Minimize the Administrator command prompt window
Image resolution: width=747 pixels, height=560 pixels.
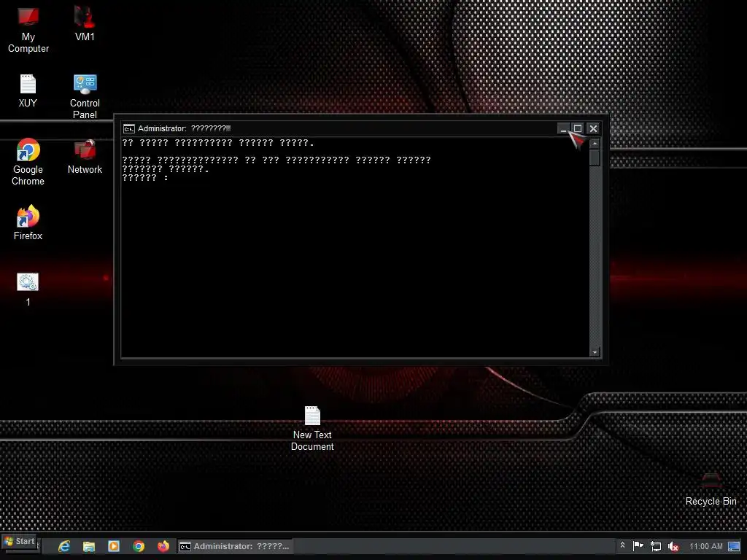(x=563, y=128)
